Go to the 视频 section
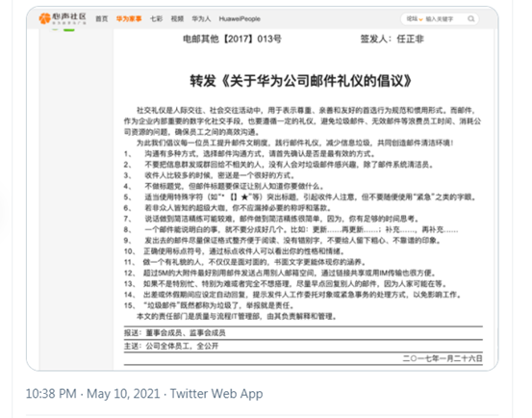This screenshot has height=418, width=532. (177, 19)
